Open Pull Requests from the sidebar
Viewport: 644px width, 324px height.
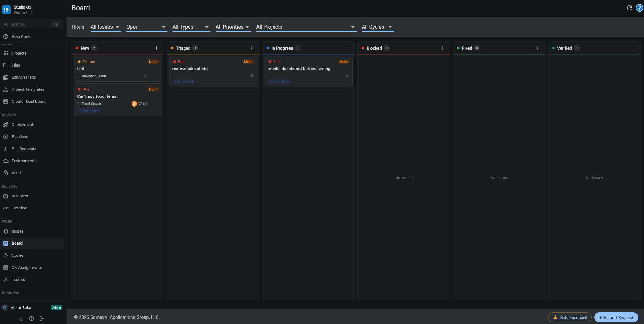[24, 149]
